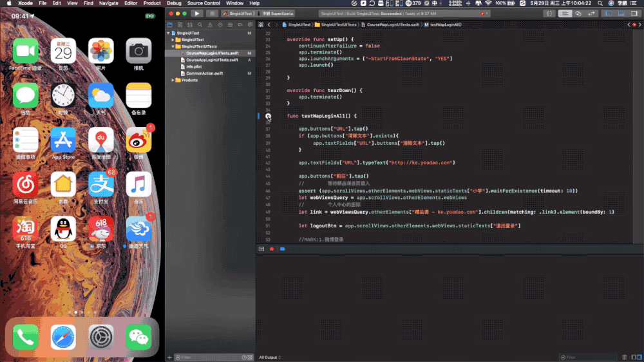The height and width of the screenshot is (362, 644).
Task: Expand the Products folder
Action: [x=173, y=80]
